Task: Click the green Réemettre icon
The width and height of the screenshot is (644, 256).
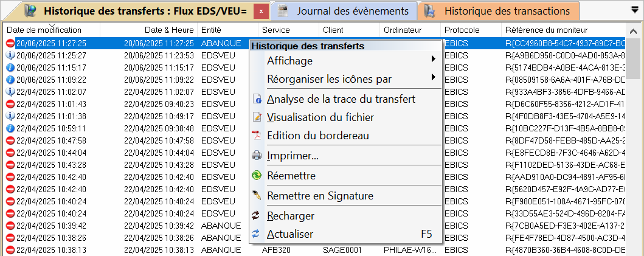Action: 257,176
